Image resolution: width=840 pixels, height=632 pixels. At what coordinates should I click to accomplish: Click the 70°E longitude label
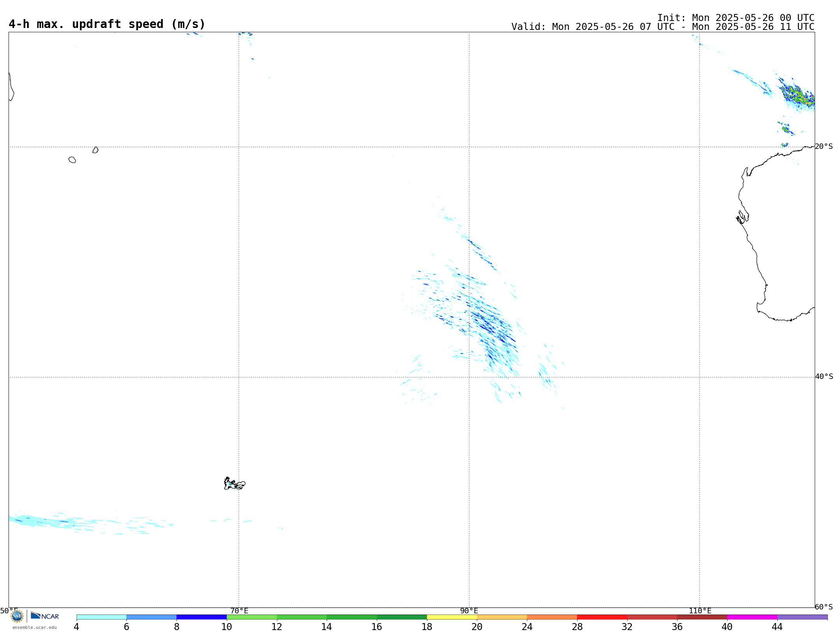[x=239, y=611]
